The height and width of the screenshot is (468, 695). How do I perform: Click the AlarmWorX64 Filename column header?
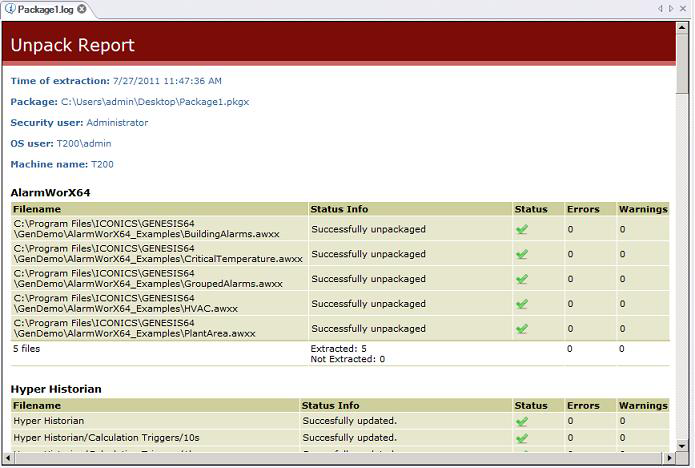37,209
